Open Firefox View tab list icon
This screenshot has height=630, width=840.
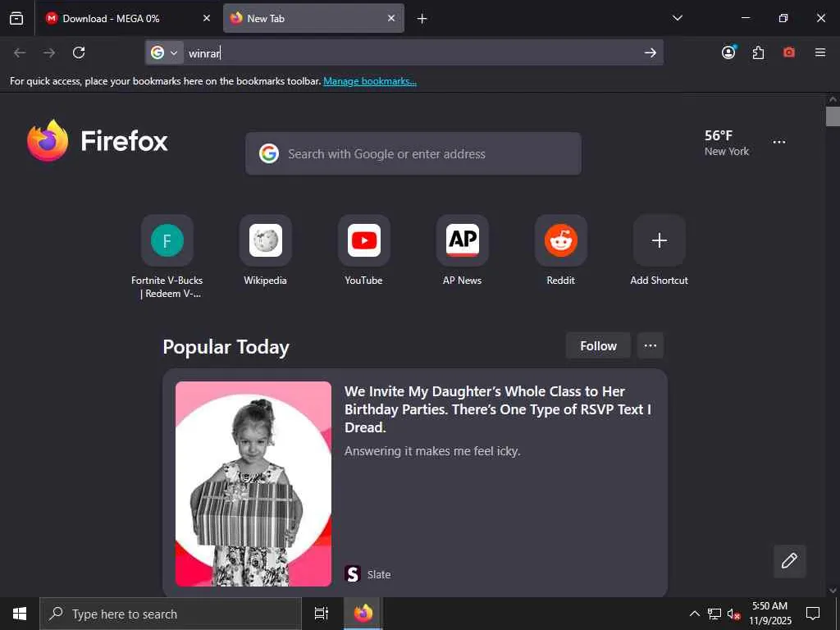point(16,18)
